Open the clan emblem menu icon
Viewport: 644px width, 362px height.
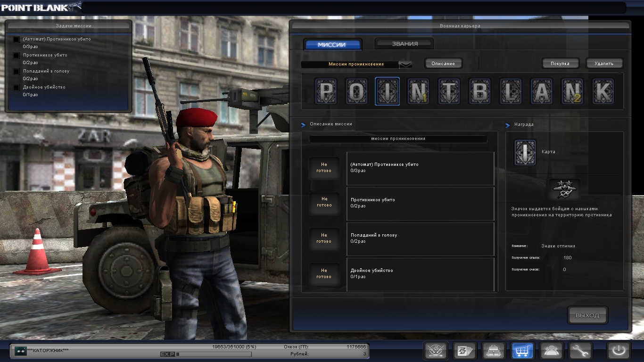coord(436,351)
